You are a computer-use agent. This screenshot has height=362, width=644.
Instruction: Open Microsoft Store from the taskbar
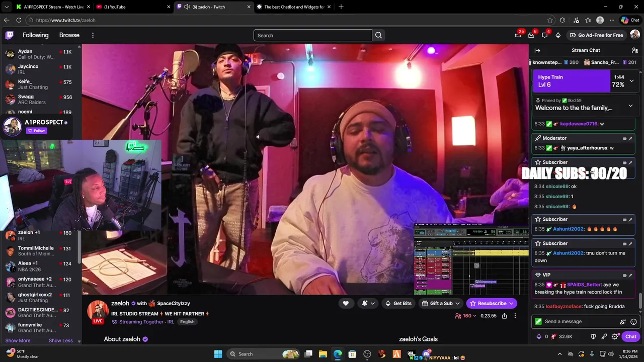pos(352,354)
